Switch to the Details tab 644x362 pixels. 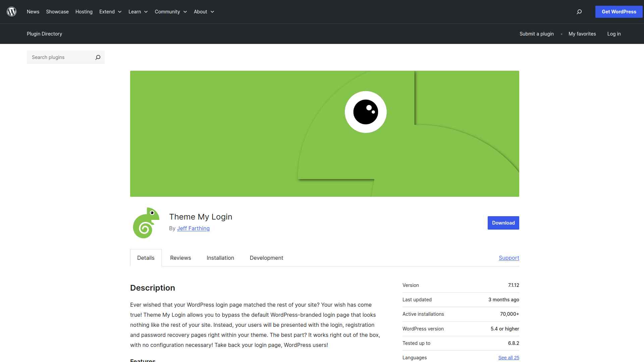[x=146, y=258]
